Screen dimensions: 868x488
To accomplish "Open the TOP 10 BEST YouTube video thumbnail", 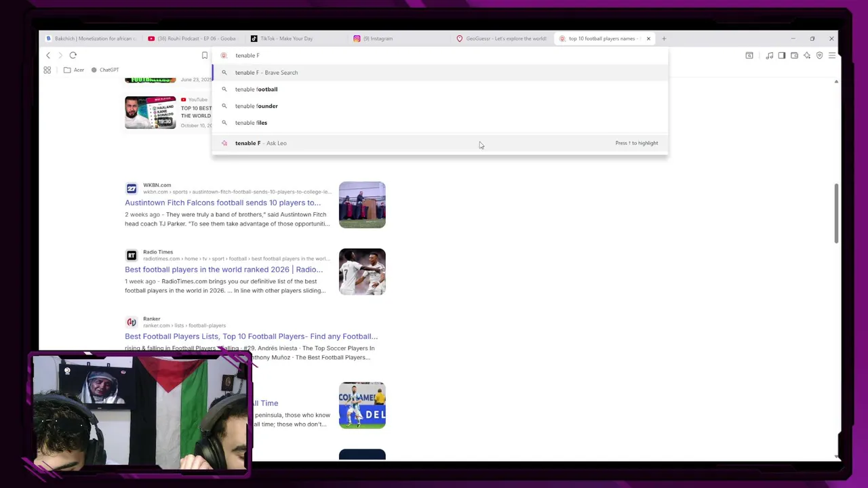I will (151, 113).
